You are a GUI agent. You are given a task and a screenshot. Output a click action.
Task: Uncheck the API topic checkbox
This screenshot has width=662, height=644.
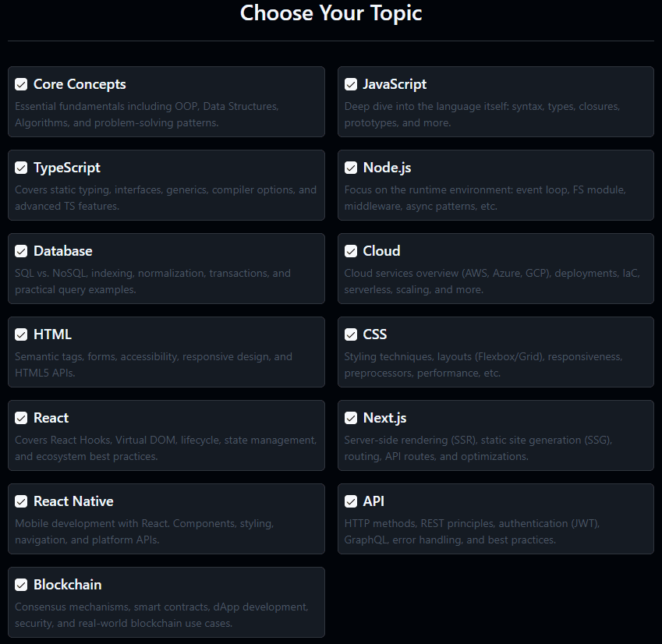coord(351,501)
